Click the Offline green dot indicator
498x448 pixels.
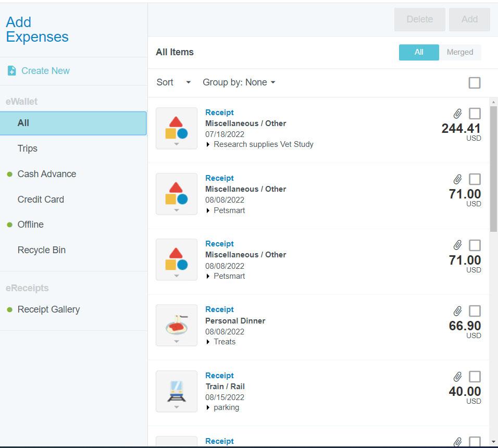click(9, 225)
